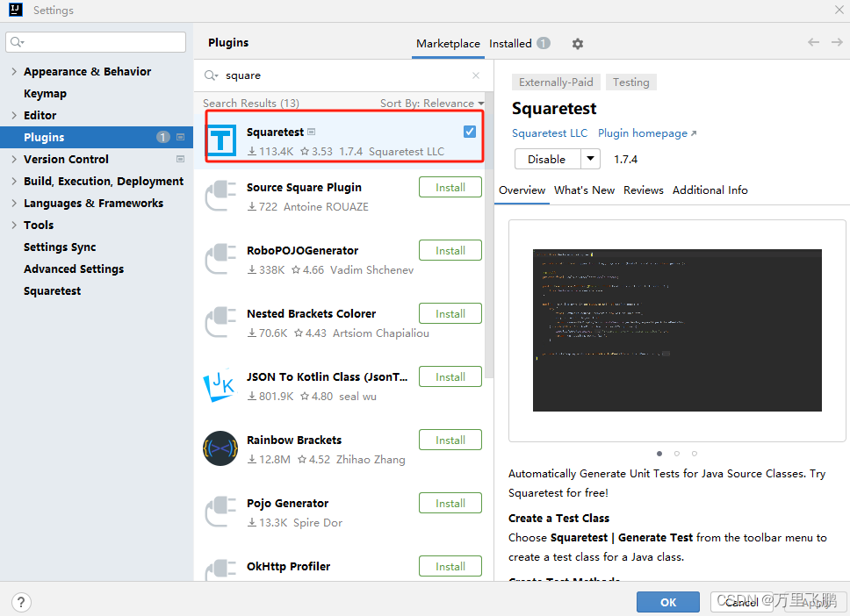Screen dimensions: 850x616
Task: Click the RoboPOJOGenerator plug icon
Action: point(220,259)
